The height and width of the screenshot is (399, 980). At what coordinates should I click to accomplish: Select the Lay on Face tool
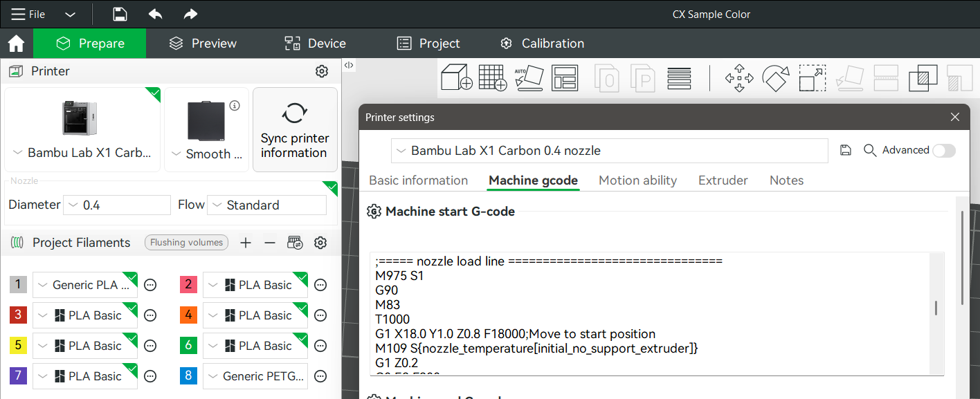tap(849, 78)
